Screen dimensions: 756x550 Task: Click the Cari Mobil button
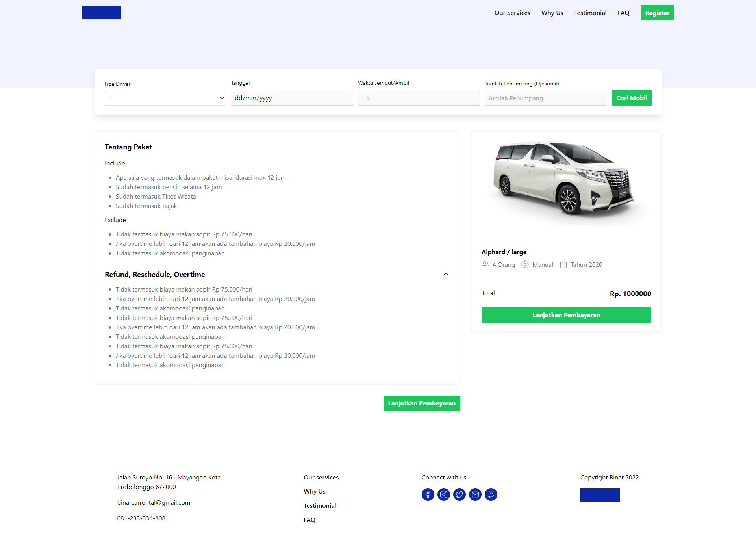(x=632, y=98)
